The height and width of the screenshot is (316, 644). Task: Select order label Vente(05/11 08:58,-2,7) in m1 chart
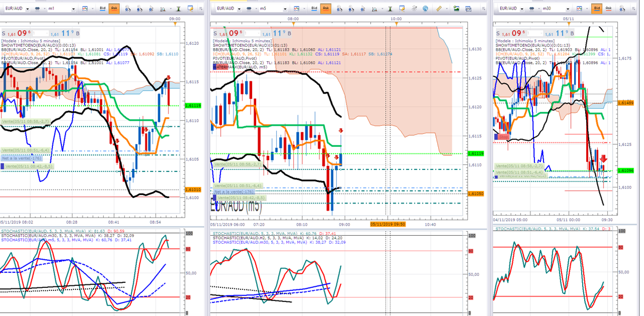click(26, 122)
